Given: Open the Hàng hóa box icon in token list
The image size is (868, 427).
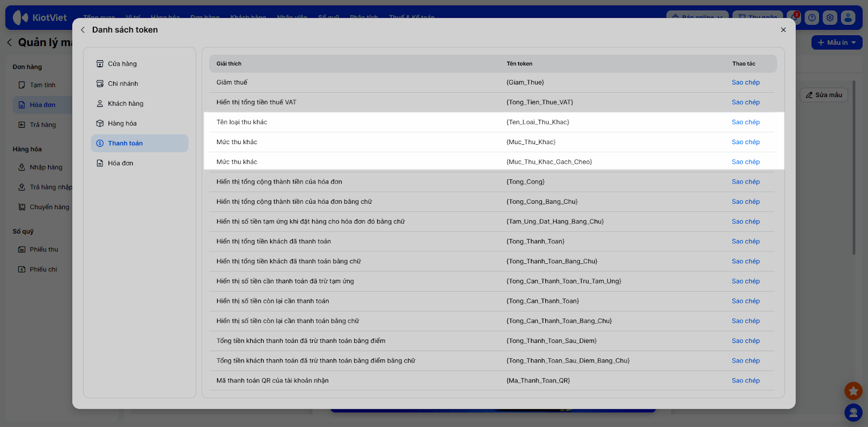Looking at the screenshot, I should click(x=100, y=124).
